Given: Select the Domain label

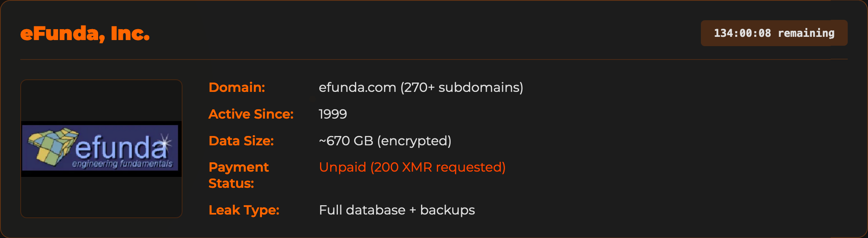Looking at the screenshot, I should [236, 87].
